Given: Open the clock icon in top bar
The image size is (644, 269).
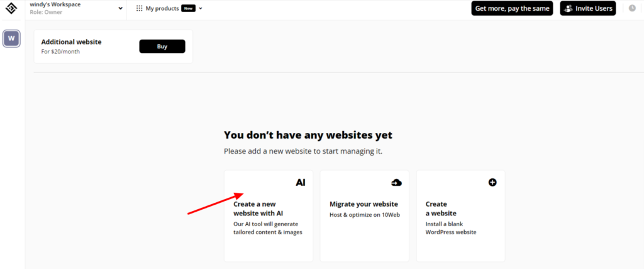Looking at the screenshot, I should click(x=632, y=8).
